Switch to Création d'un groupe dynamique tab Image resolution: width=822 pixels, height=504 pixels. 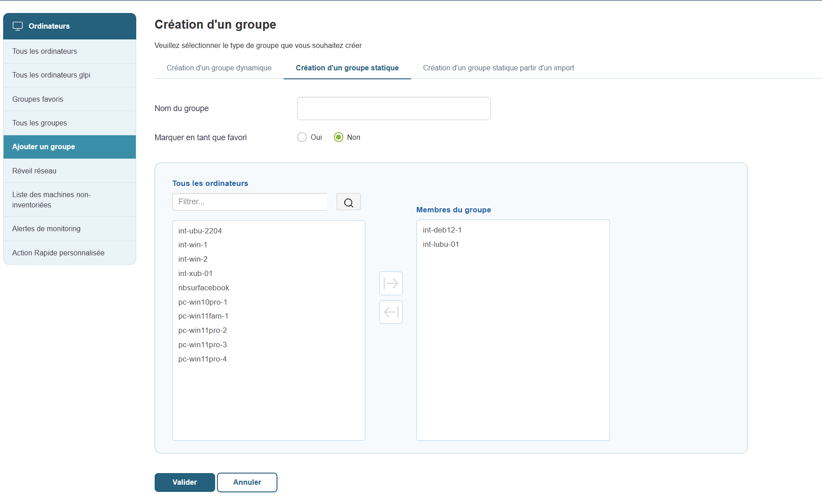[x=219, y=68]
